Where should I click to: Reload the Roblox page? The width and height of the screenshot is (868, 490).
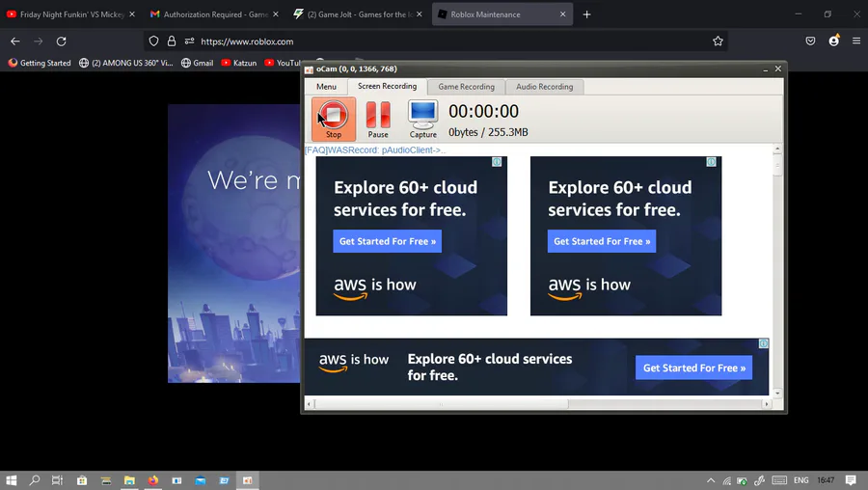61,41
